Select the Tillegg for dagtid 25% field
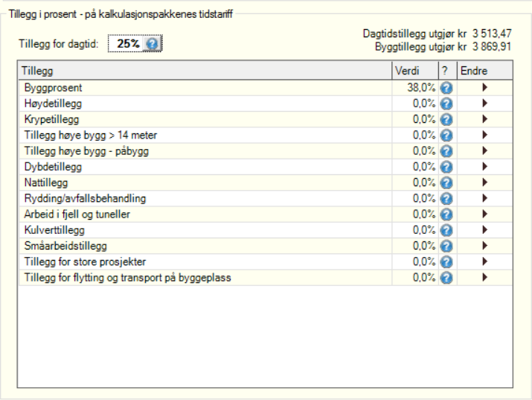 click(x=135, y=43)
